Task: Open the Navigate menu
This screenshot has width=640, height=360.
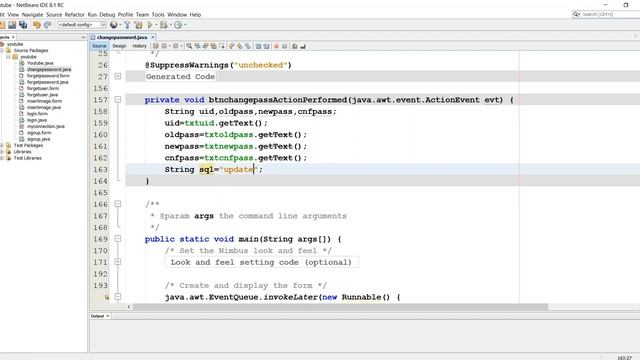Action: [32, 14]
